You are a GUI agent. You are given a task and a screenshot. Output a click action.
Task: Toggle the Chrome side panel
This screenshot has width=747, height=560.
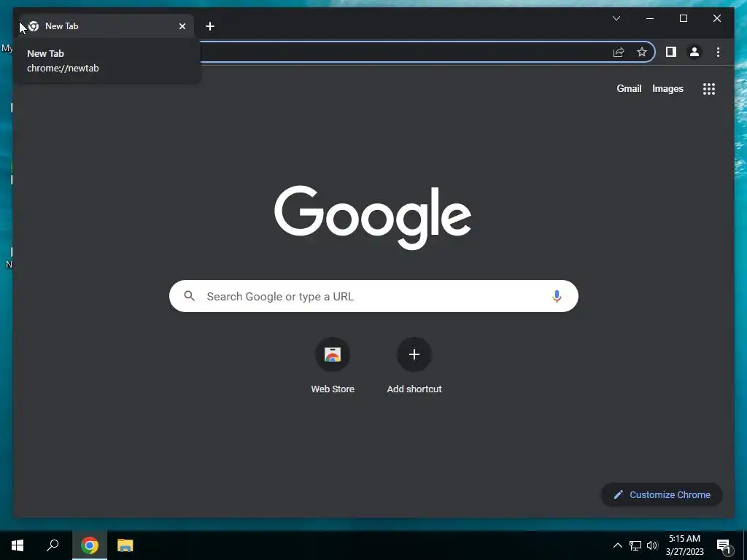671,52
